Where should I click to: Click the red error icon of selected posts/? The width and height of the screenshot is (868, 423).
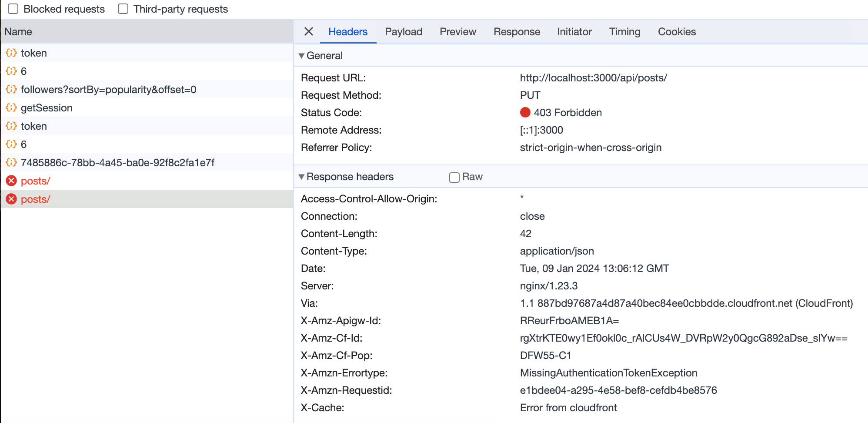point(11,199)
